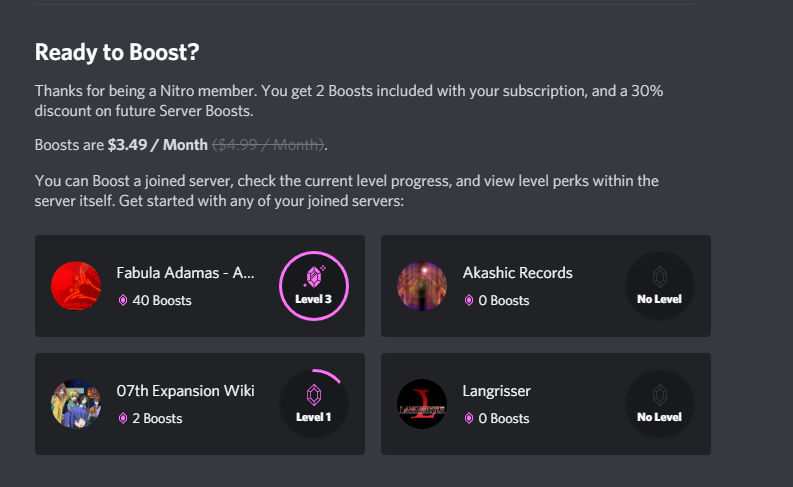Open the Akashic Records server avatar
793x487 pixels.
(422, 286)
